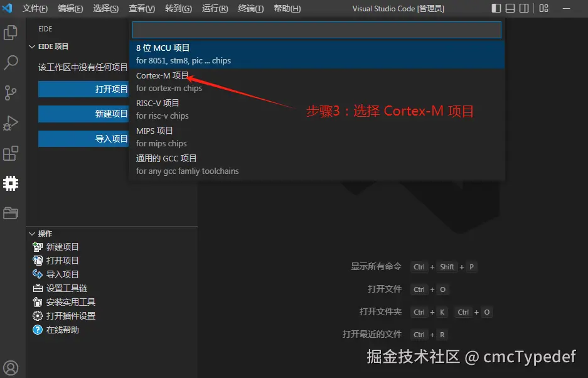Image resolution: width=588 pixels, height=378 pixels.
Task: Click 在线帮助 in operations list
Action: (x=62, y=330)
